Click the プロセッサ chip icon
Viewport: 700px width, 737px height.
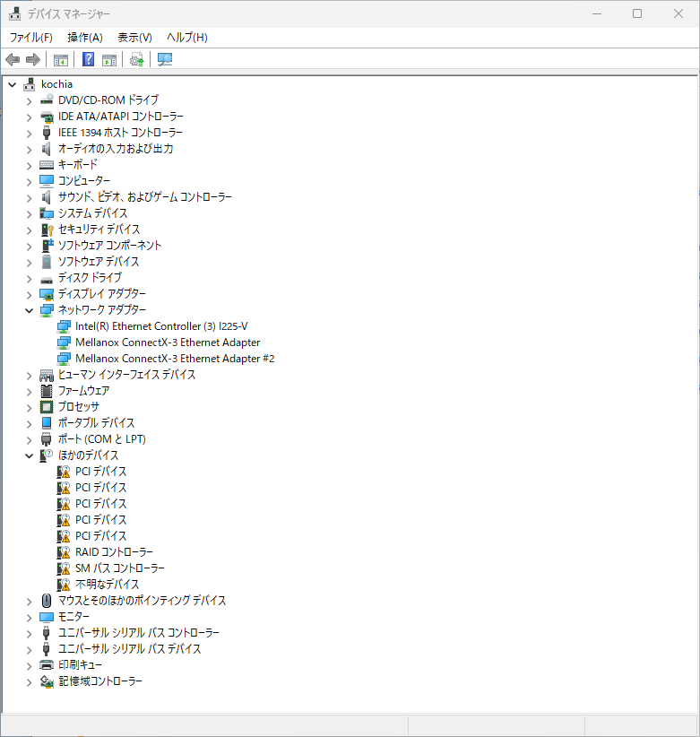[47, 406]
